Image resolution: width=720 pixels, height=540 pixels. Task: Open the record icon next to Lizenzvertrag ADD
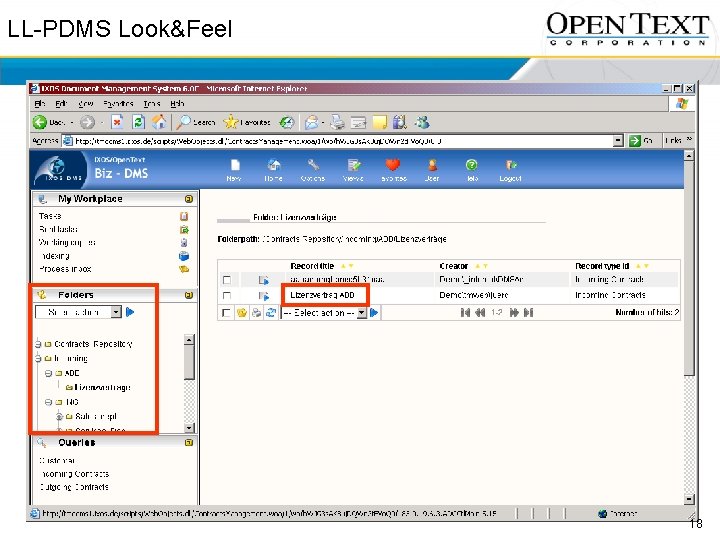[264, 296]
